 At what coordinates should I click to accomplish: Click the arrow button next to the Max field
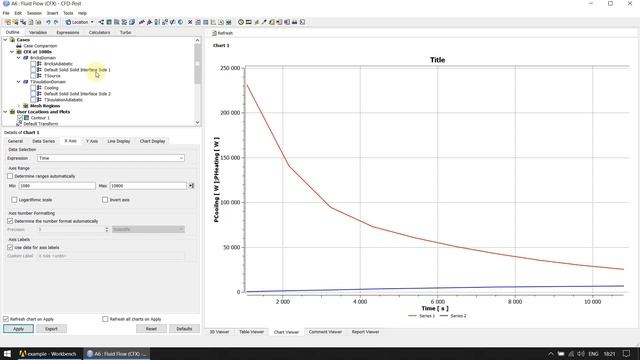191,186
